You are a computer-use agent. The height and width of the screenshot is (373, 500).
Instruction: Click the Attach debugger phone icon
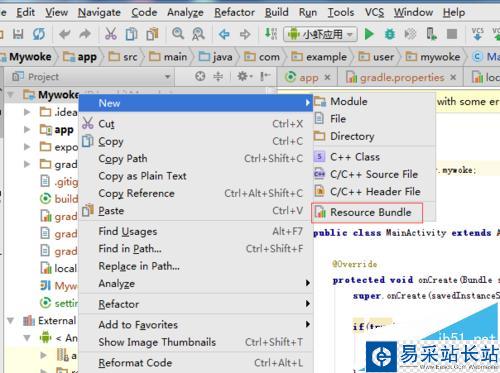pos(431,34)
